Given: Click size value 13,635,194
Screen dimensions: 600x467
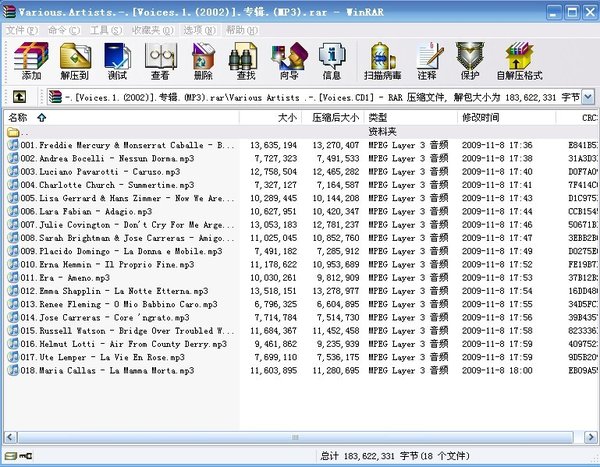Looking at the screenshot, I should (x=273, y=145).
